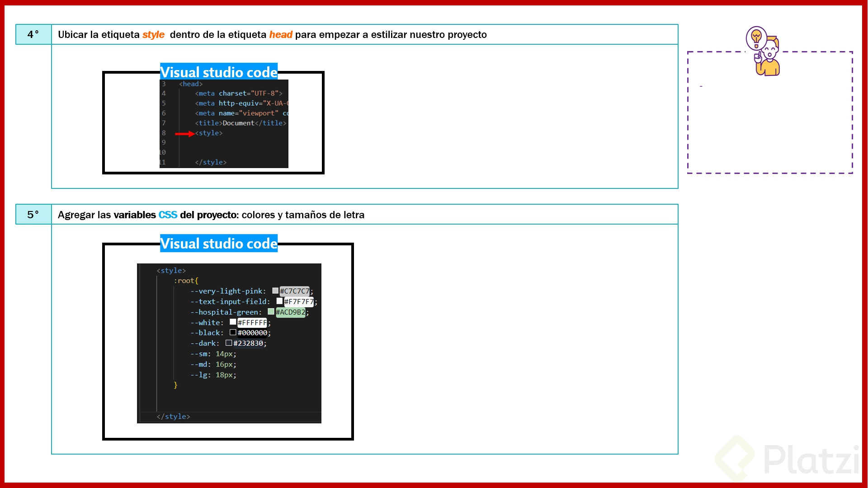
Task: Click the meta charset UTF-8 line
Action: 238,94
